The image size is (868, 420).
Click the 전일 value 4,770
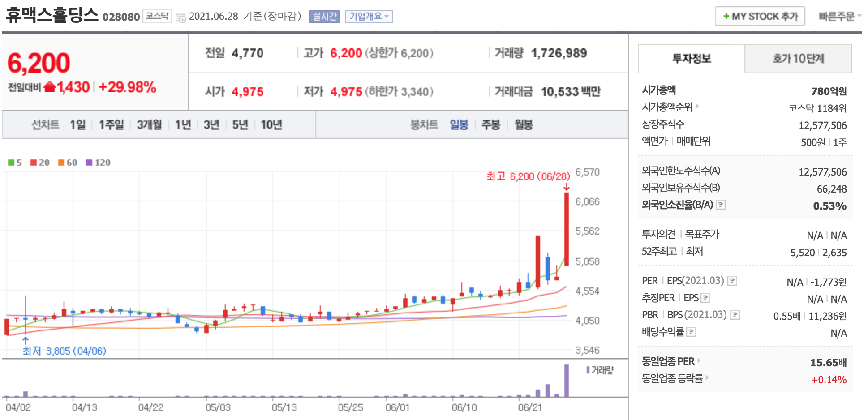(248, 53)
